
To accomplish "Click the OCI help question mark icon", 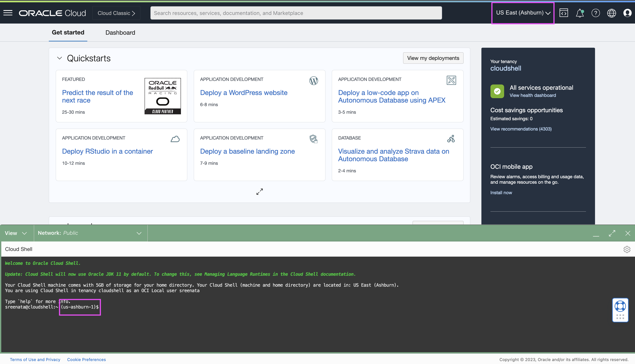I will (x=595, y=13).
